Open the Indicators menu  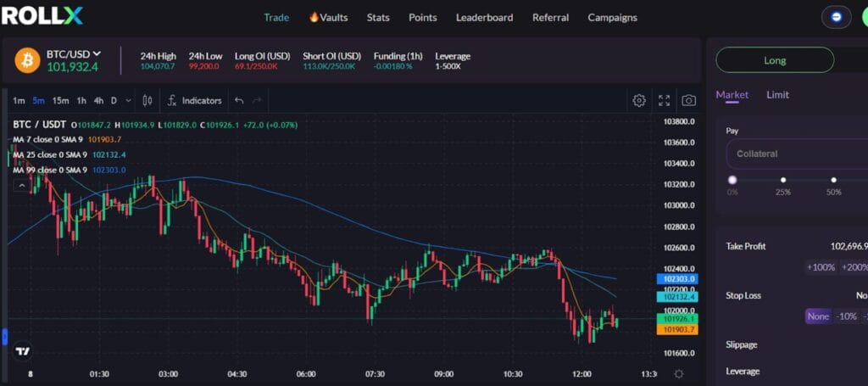196,101
